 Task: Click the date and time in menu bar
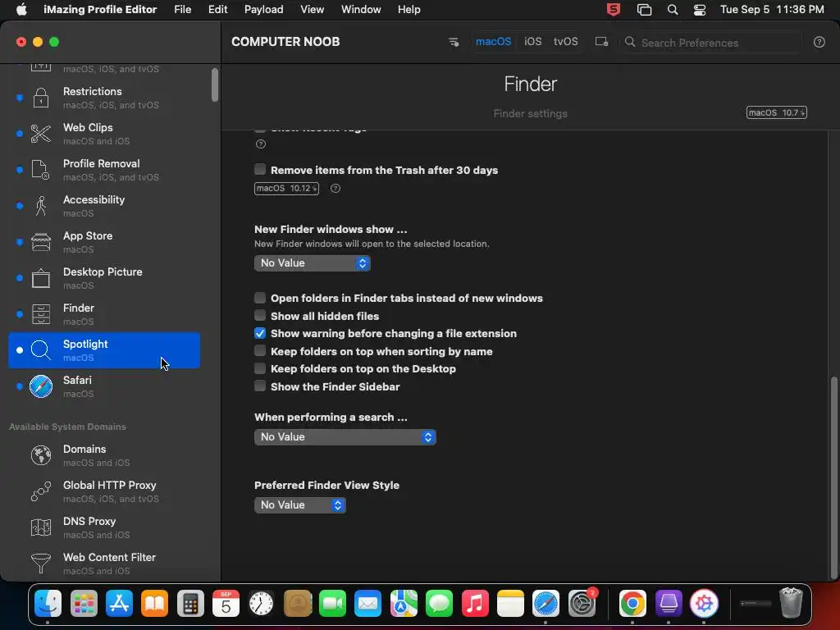[771, 10]
